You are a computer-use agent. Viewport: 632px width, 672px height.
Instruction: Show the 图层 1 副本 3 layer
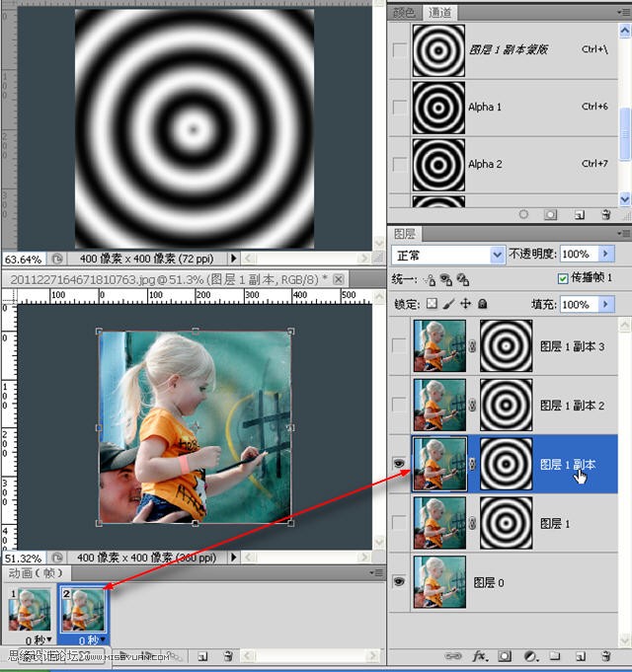[x=399, y=345]
